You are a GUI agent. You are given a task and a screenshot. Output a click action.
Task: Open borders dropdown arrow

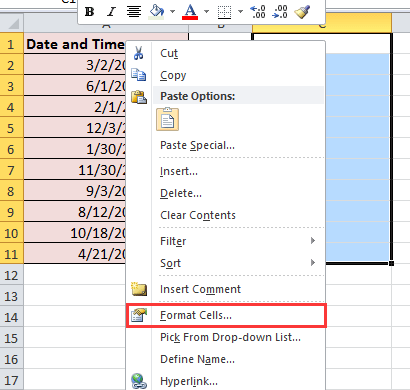tap(240, 12)
